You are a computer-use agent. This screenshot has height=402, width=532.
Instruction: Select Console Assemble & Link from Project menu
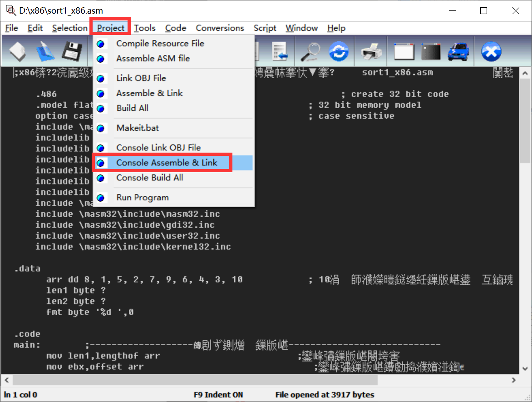pyautogui.click(x=167, y=162)
